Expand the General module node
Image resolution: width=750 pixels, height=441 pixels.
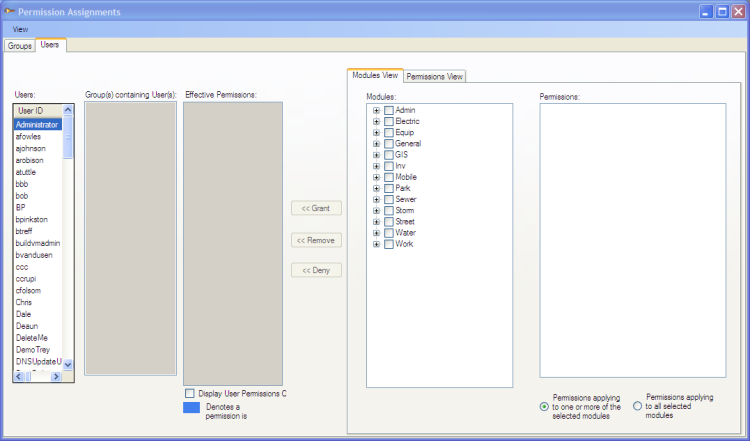pyautogui.click(x=376, y=143)
